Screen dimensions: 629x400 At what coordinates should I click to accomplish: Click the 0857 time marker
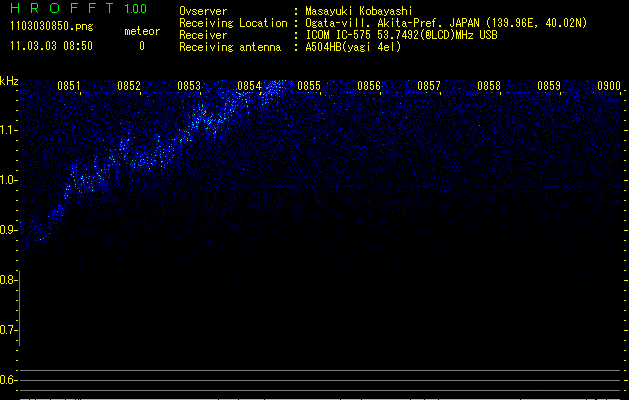coord(429,86)
